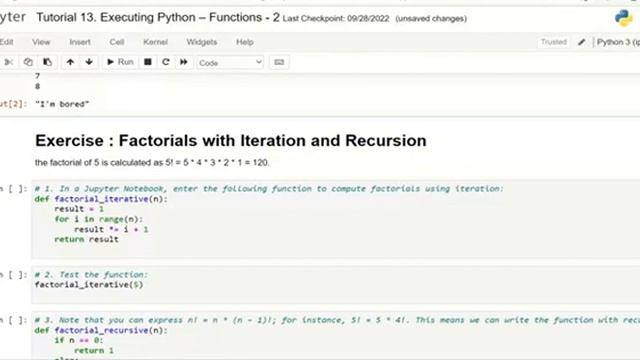Click the 'result *= i + 1' line
The width and height of the screenshot is (640, 360).
coord(111,229)
